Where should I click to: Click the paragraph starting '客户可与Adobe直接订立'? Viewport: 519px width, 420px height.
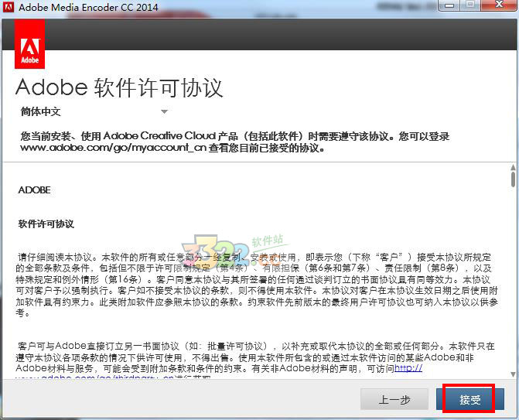coord(255,360)
